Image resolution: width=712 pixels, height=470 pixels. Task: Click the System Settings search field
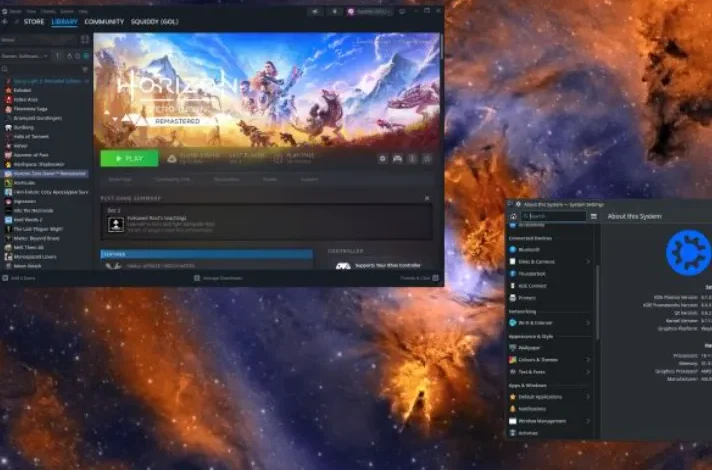pyautogui.click(x=554, y=217)
